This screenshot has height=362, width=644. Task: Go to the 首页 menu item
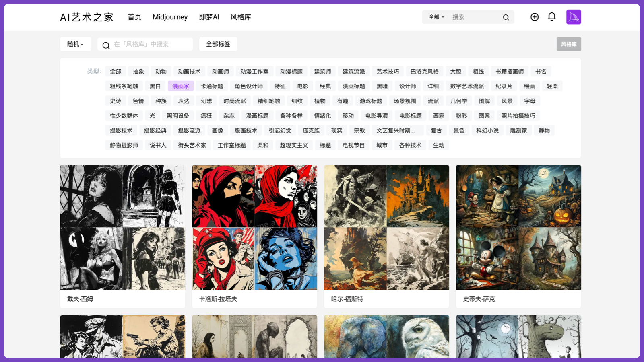pos(134,17)
